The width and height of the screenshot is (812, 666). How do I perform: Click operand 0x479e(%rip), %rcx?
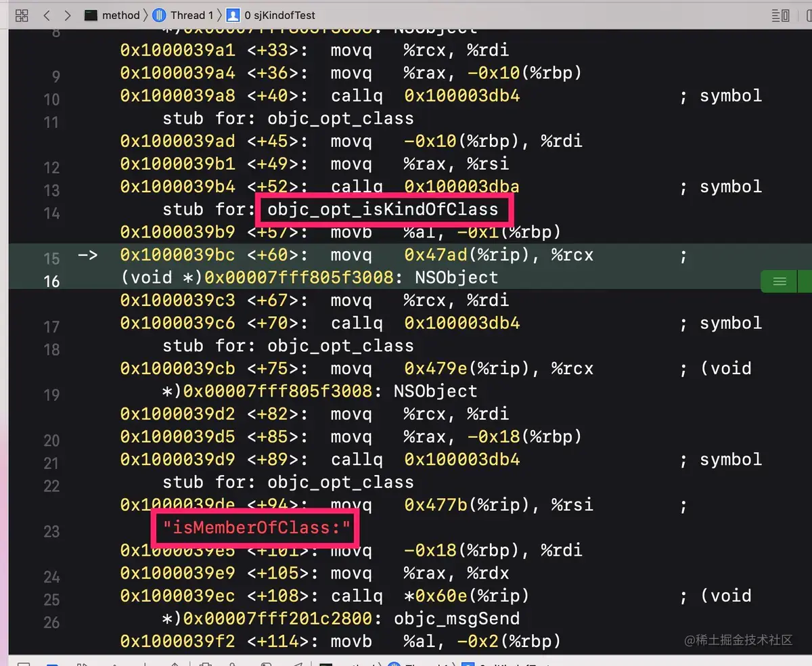(x=499, y=368)
